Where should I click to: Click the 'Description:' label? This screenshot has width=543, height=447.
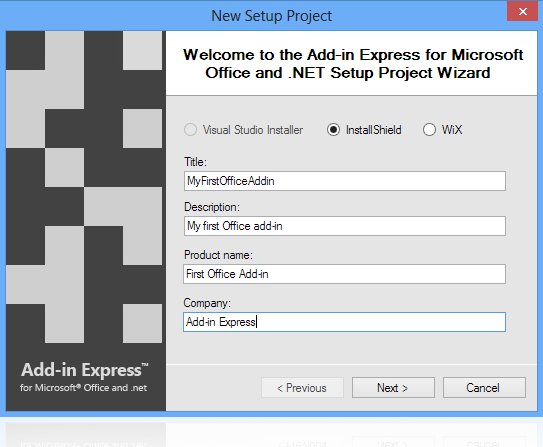(212, 207)
